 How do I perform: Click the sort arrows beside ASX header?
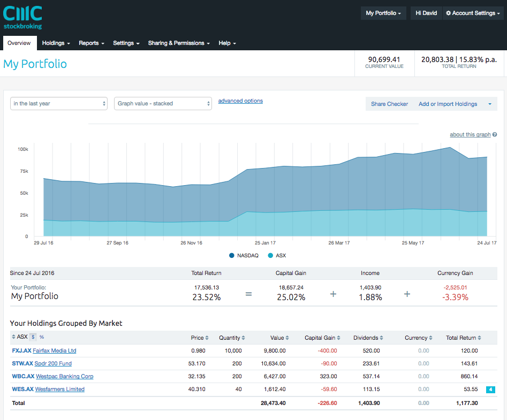[13, 337]
